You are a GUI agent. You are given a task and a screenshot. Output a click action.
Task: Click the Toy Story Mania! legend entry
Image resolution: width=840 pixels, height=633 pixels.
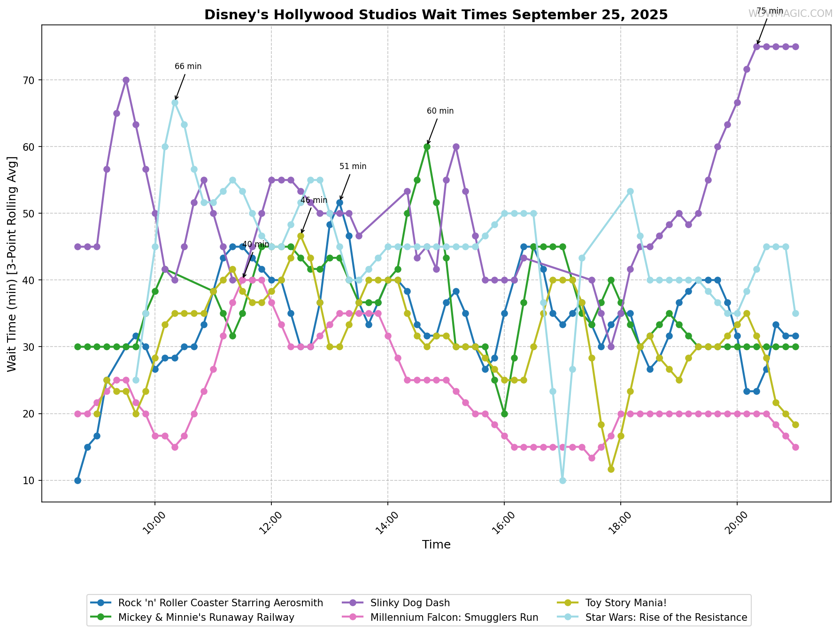[x=612, y=603]
